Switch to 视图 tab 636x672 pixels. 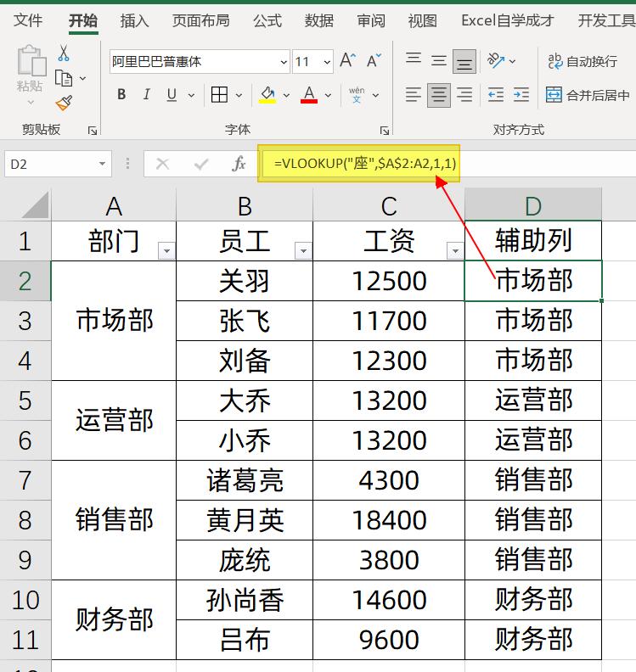point(422,20)
